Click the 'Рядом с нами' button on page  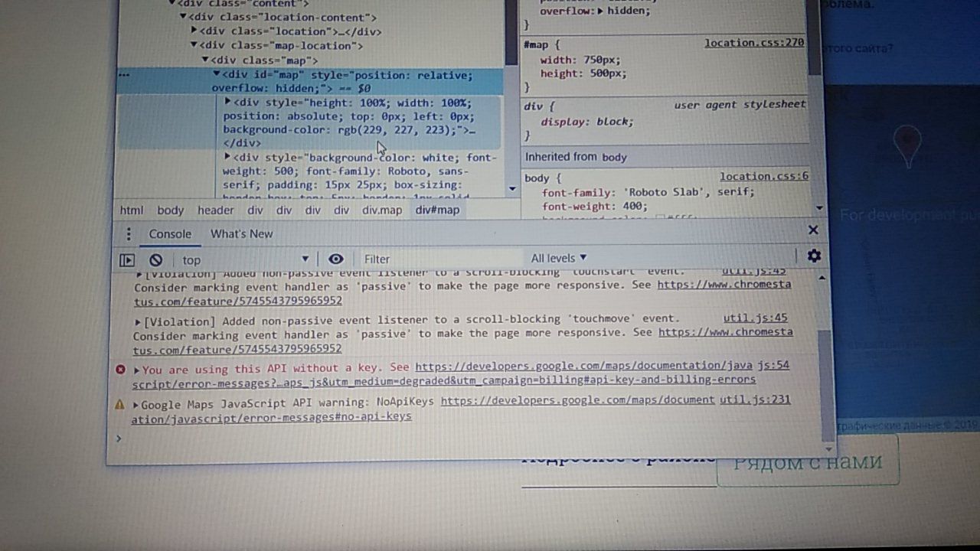pos(808,461)
